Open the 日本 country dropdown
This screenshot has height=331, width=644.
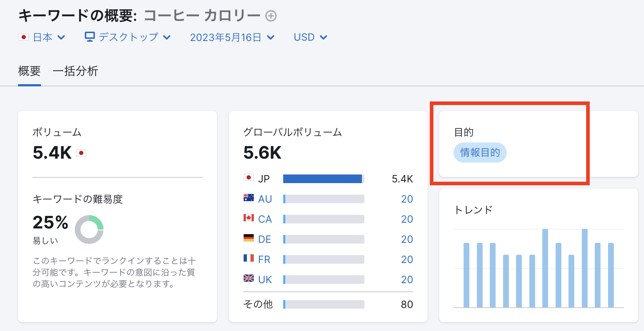(x=42, y=37)
